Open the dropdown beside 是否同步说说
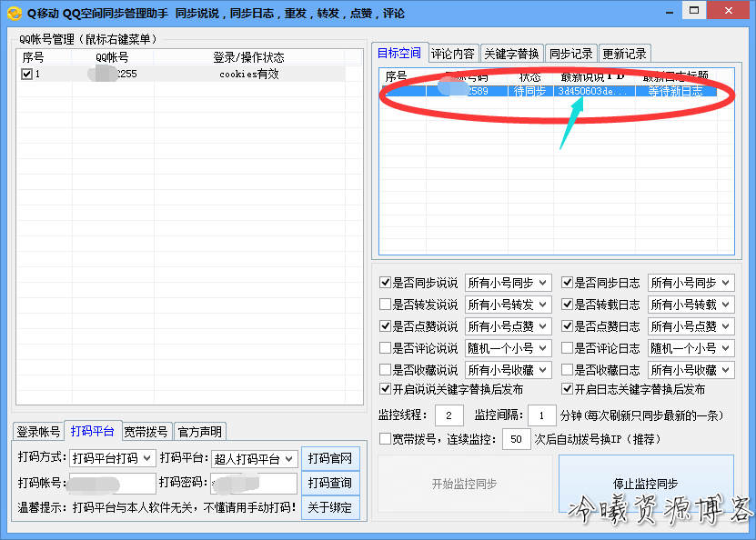Viewport: 756px width, 540px height. 508,283
